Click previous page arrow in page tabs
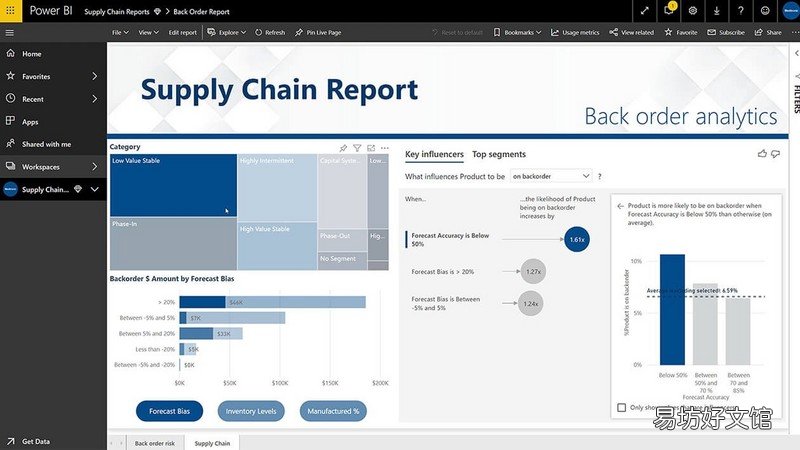 coord(112,443)
